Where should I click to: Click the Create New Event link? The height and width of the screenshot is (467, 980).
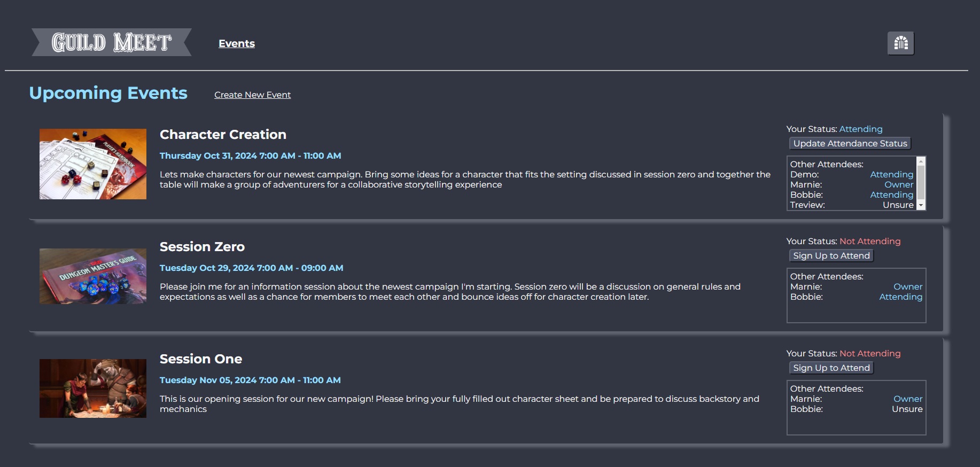[252, 95]
